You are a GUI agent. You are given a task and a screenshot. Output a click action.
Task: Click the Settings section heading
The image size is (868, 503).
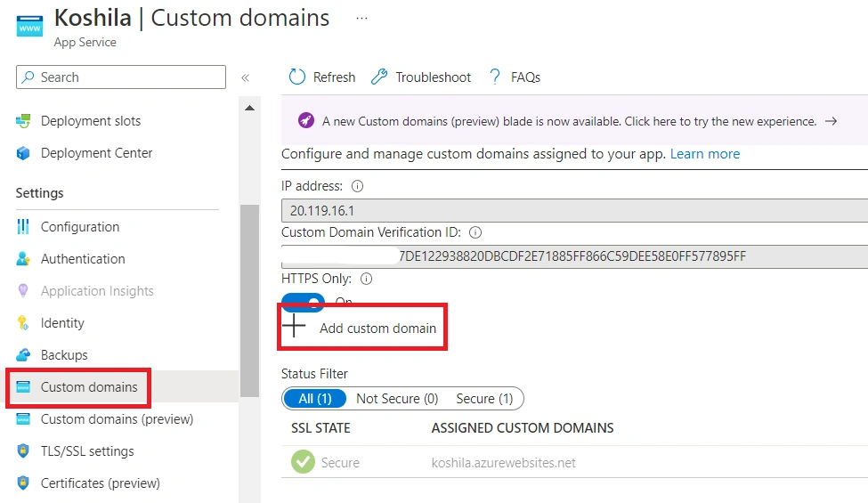tap(39, 193)
